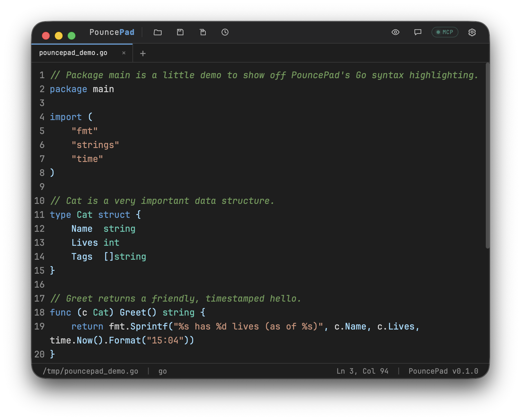
Task: Open recent files via the clock icon
Action: [x=225, y=32]
